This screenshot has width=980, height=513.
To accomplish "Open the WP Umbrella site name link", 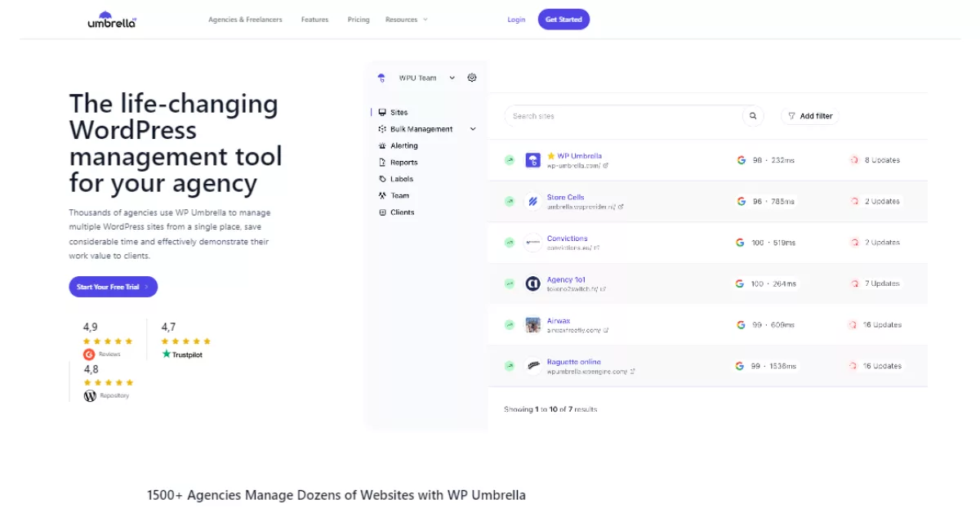I will click(x=580, y=156).
